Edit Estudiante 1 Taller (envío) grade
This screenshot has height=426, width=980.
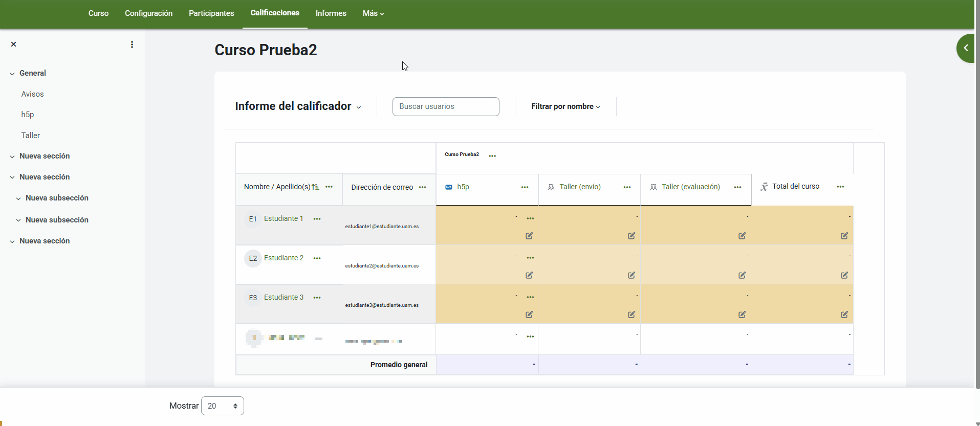631,236
